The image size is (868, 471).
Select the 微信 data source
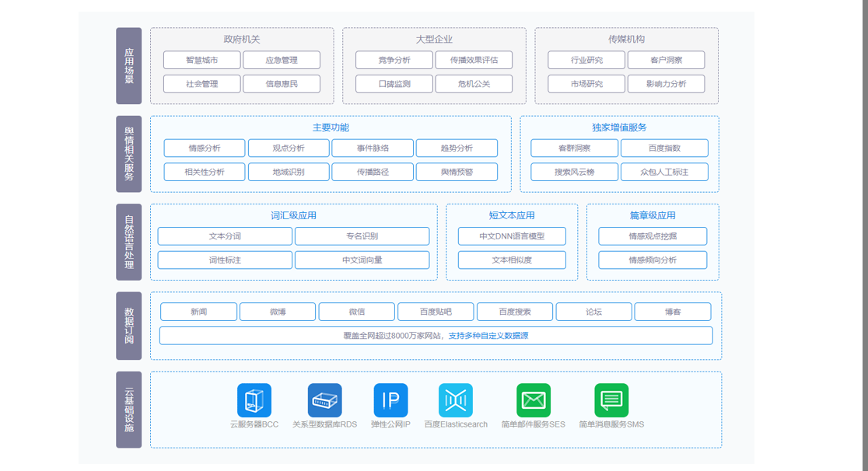pyautogui.click(x=357, y=312)
